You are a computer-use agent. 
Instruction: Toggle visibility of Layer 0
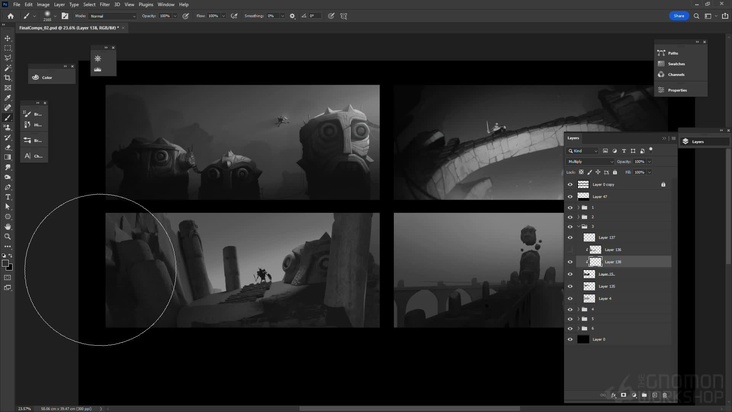point(570,340)
